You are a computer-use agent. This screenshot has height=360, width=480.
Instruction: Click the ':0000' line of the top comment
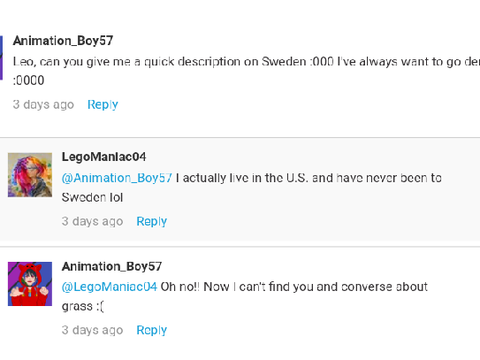[28, 80]
